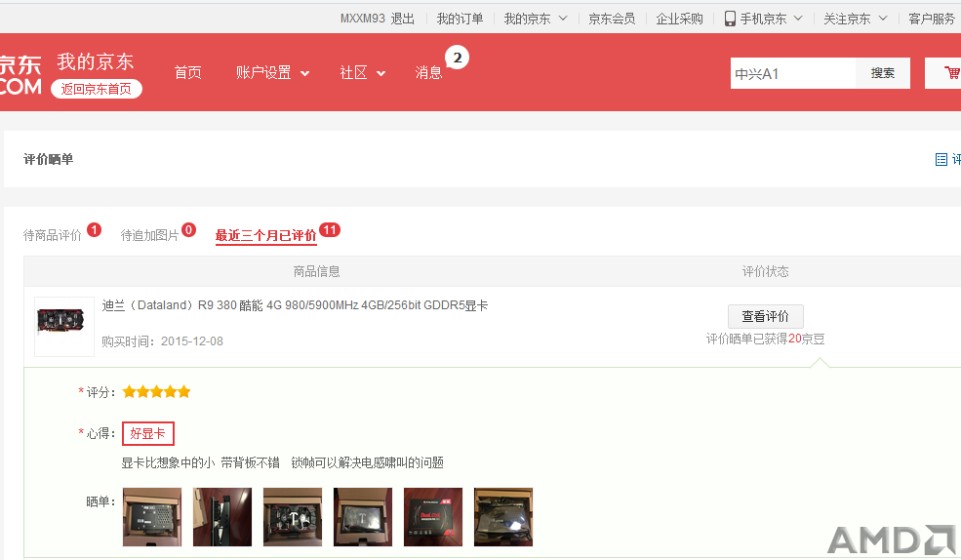
Task: Open the 我的订单 link
Action: [x=460, y=19]
